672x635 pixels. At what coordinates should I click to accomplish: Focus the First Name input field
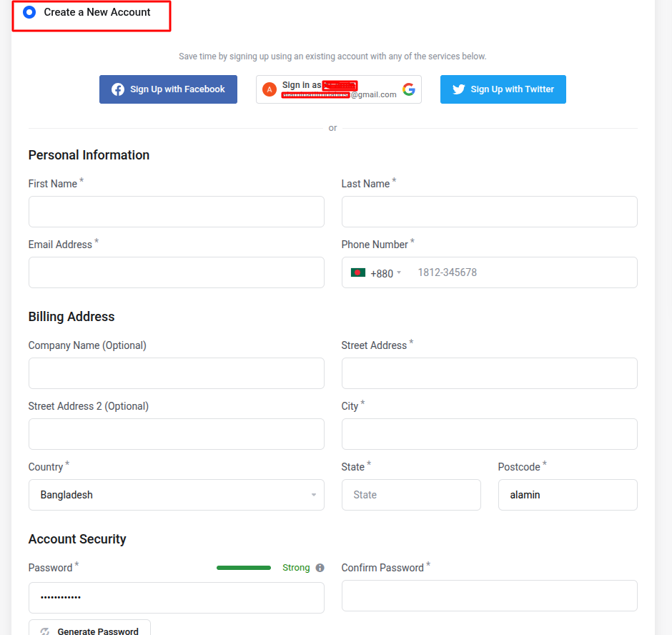[176, 212]
